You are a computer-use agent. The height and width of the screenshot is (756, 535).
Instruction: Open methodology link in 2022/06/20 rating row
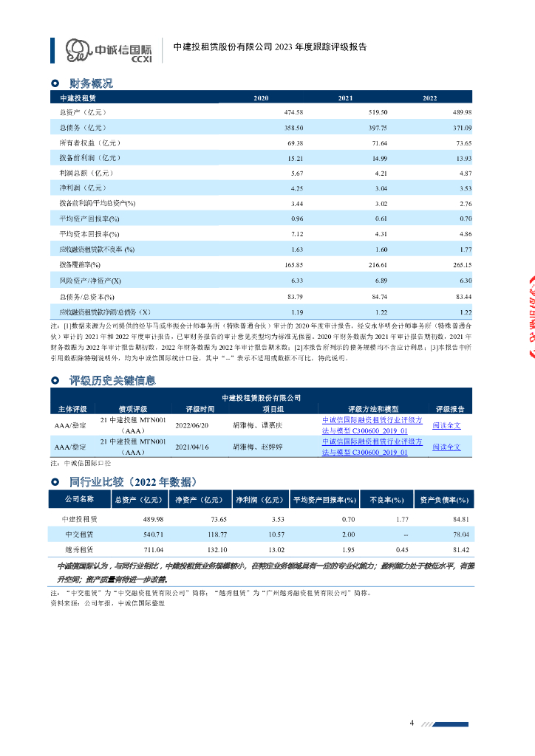pyautogui.click(x=372, y=425)
